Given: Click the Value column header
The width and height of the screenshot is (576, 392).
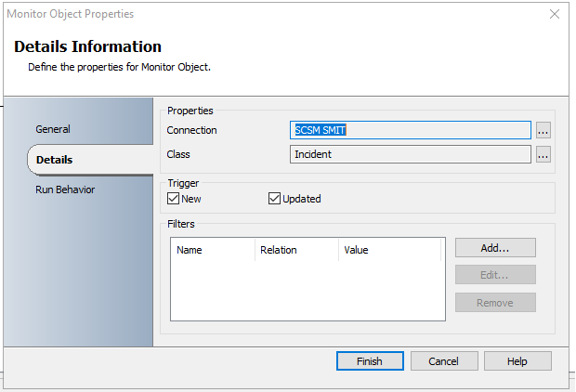Looking at the screenshot, I should coord(390,250).
